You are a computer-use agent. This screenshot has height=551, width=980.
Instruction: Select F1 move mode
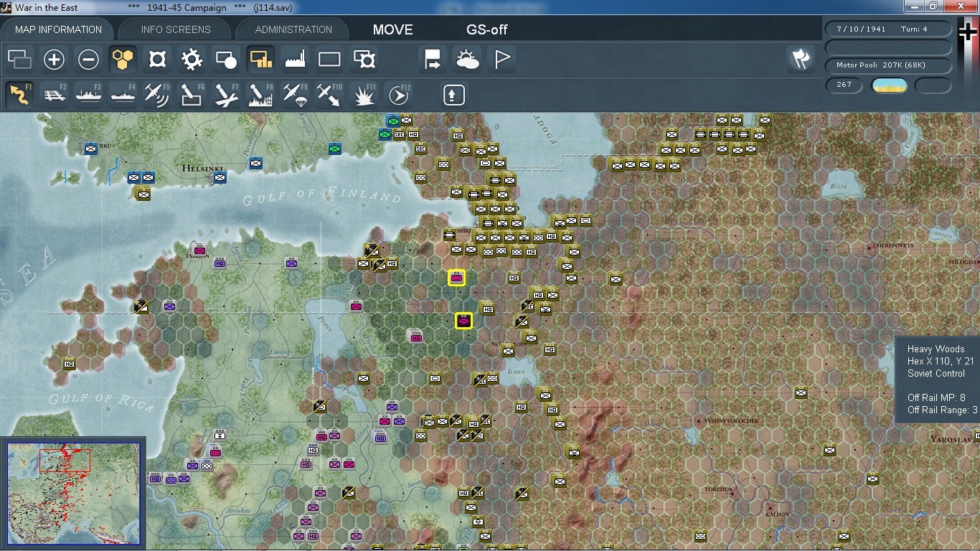pos(19,95)
